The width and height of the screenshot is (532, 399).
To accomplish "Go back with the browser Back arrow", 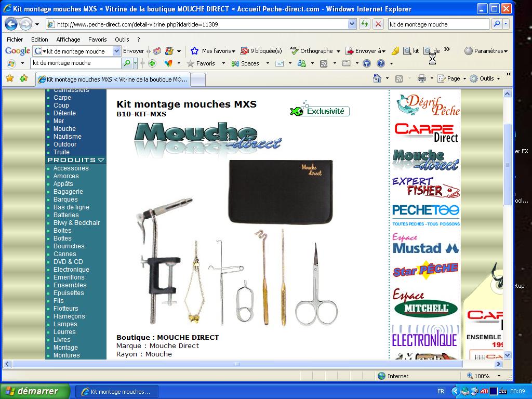I will click(11, 24).
